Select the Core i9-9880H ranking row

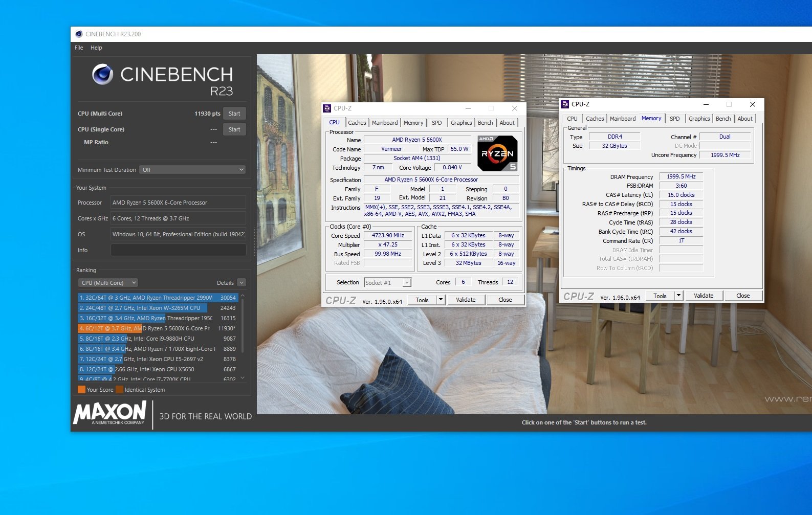coord(158,339)
